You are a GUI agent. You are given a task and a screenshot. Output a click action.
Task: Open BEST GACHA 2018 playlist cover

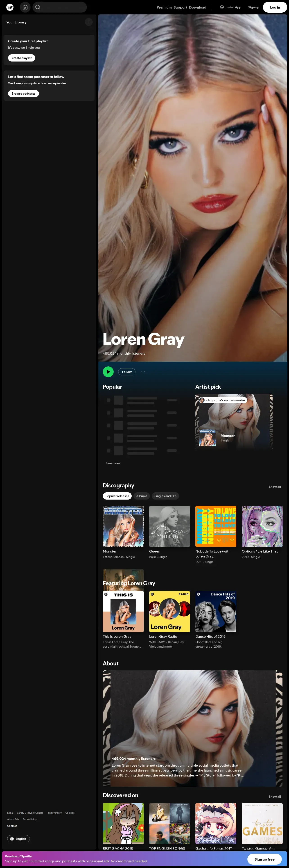point(123,824)
